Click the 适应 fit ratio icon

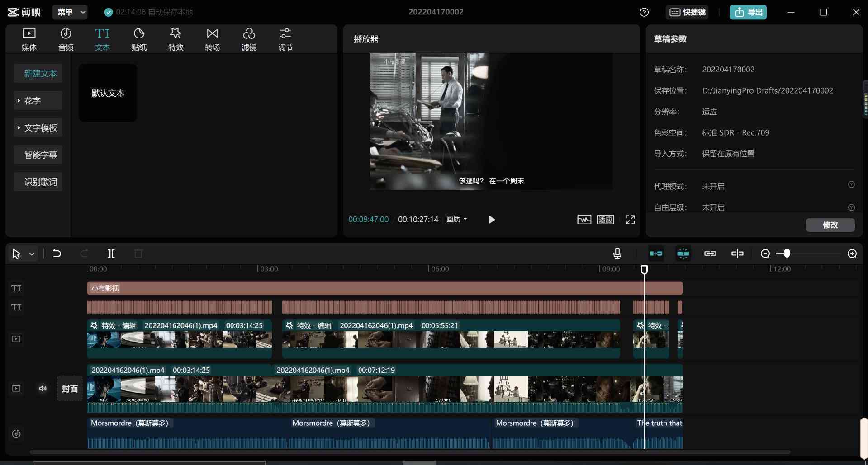click(605, 220)
